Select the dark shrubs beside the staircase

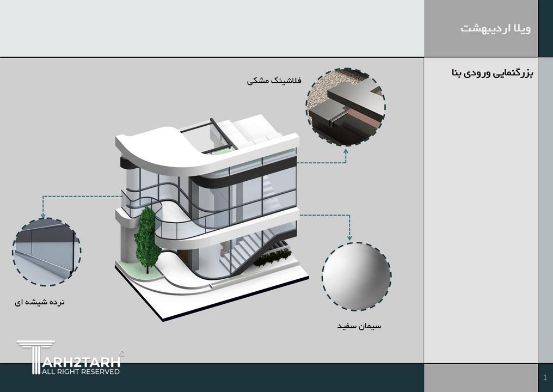click(x=272, y=256)
